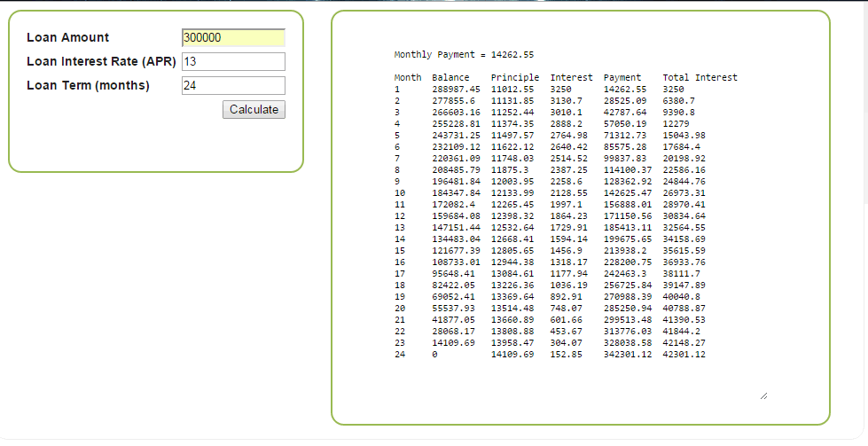Click final total interest value 42301.12
The height and width of the screenshot is (446, 868).
point(684,355)
